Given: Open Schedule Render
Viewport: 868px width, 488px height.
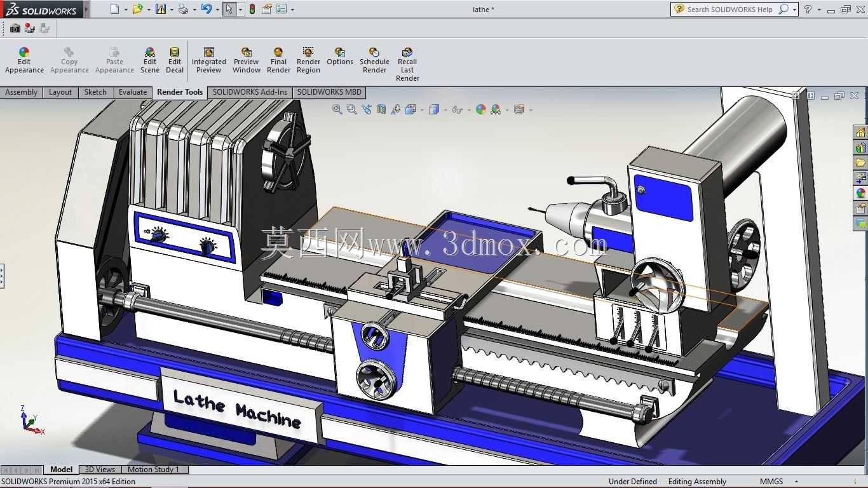Looking at the screenshot, I should (x=374, y=61).
